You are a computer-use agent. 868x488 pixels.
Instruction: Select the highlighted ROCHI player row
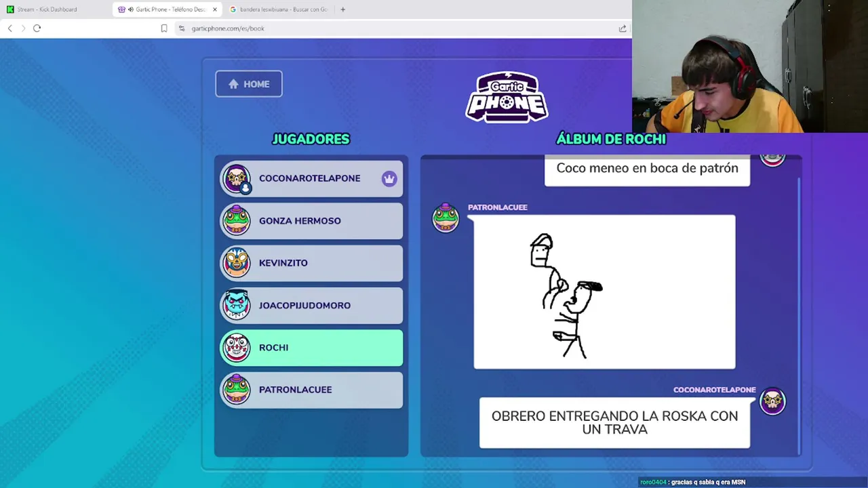click(x=311, y=348)
